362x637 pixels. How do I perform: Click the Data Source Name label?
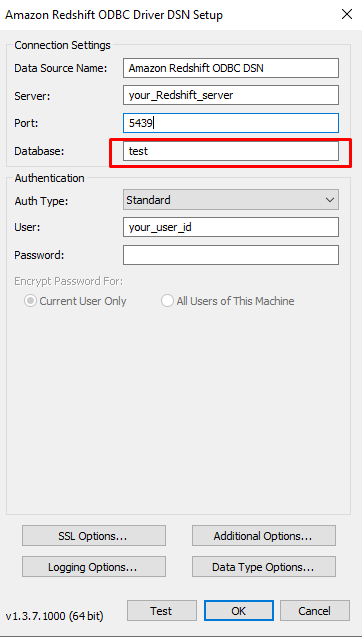pos(61,68)
